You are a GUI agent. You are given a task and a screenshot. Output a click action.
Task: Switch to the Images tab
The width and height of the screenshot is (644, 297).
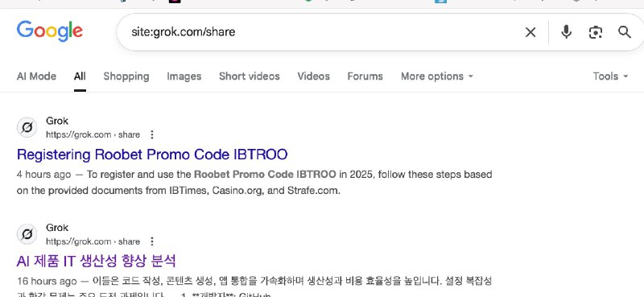click(184, 76)
